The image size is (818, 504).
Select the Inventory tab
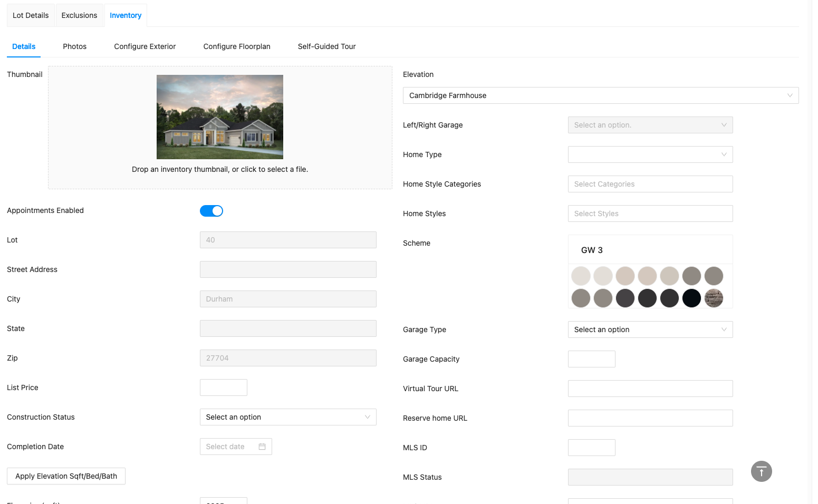coord(126,15)
